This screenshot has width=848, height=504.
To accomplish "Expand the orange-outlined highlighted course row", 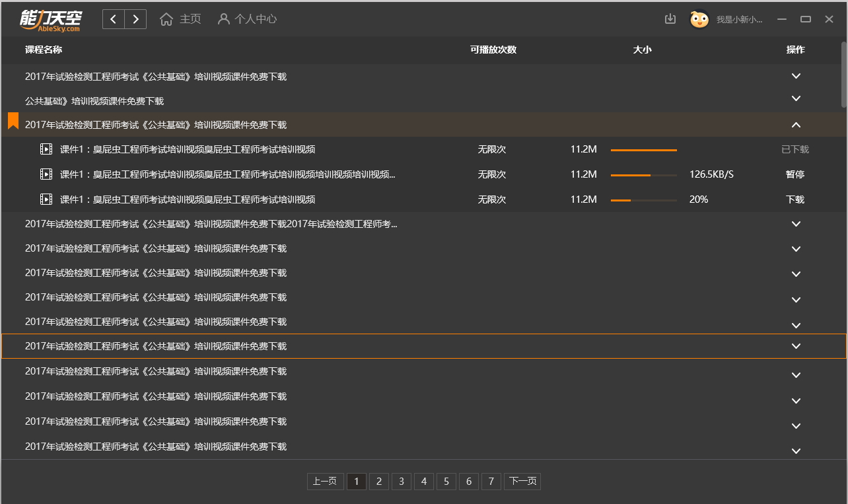I will (x=796, y=346).
